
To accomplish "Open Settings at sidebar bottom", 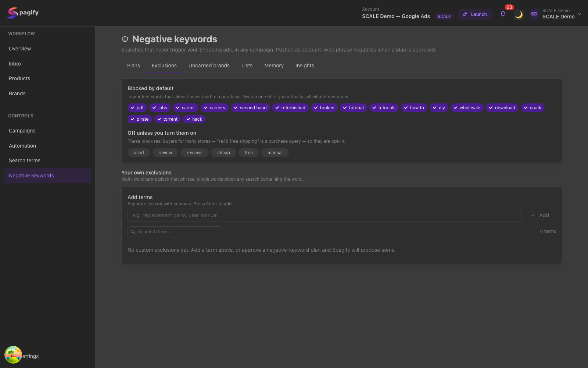I will click(47, 356).
